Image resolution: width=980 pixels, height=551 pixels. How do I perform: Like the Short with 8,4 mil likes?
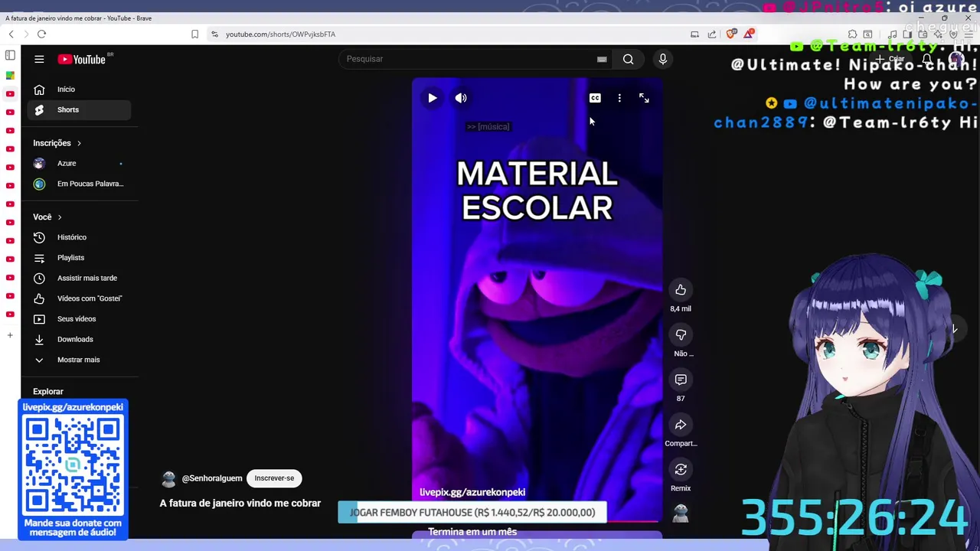point(681,289)
